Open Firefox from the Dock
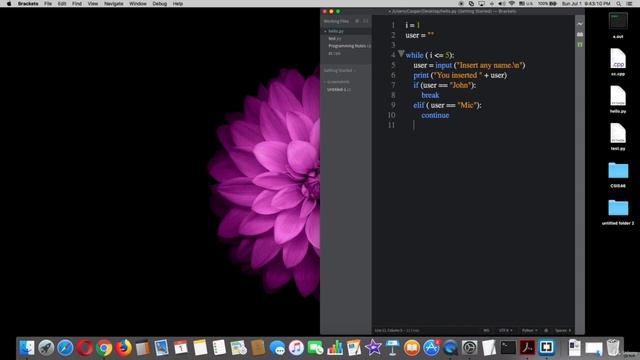This screenshot has height=360, width=640. pos(123,348)
